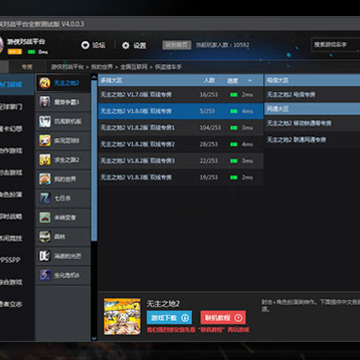Open the 论坛 forum icon

point(85,45)
